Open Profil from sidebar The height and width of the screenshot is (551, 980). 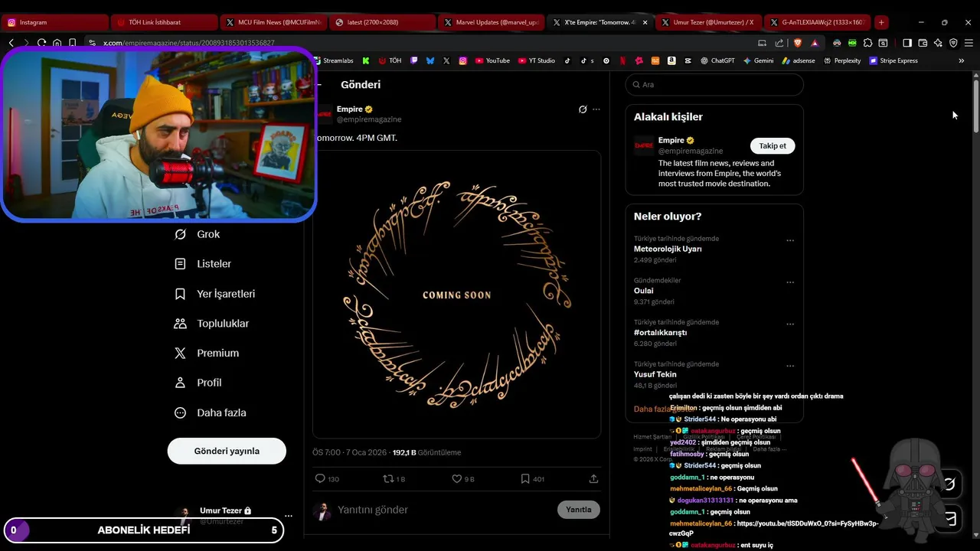tap(198, 383)
